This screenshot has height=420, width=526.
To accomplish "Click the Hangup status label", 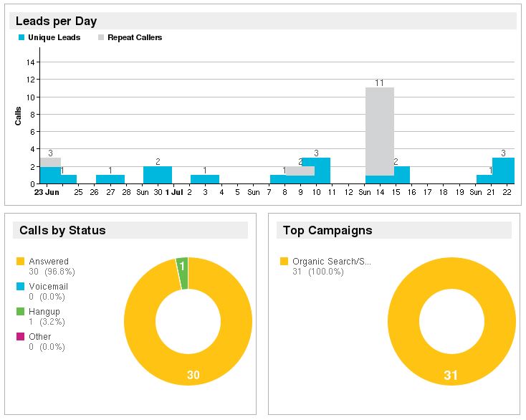I will point(44,312).
